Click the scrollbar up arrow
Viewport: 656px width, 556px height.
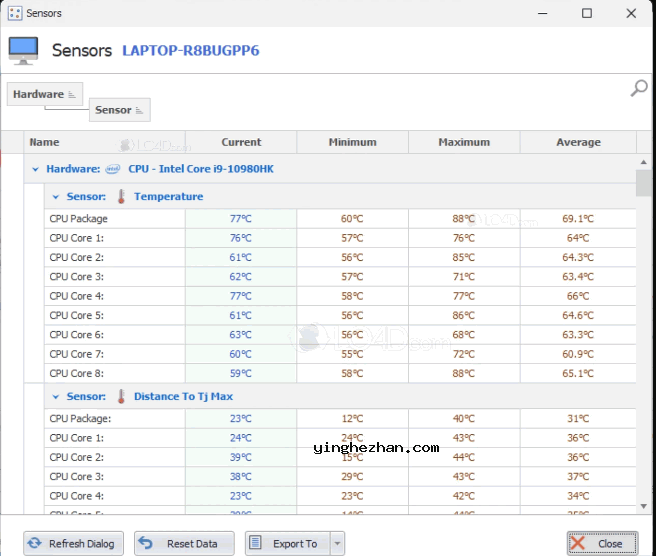[643, 162]
